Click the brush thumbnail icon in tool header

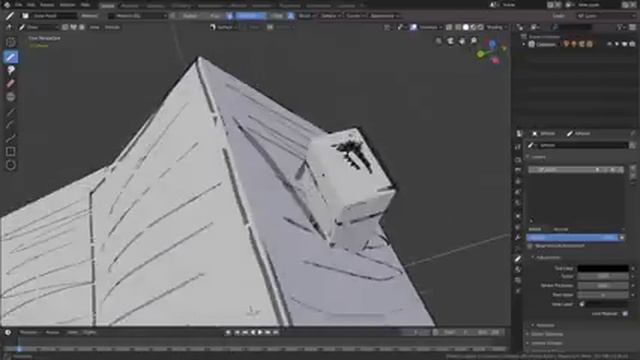25,16
